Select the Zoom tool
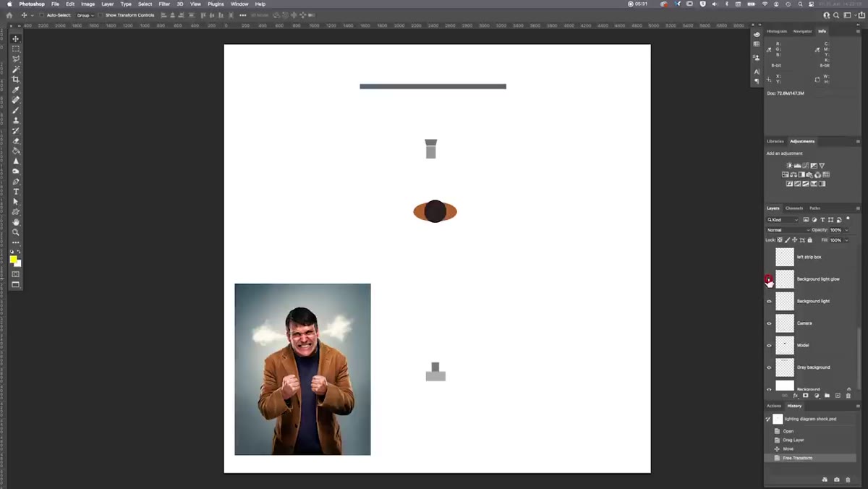Image resolution: width=868 pixels, height=489 pixels. click(x=16, y=231)
